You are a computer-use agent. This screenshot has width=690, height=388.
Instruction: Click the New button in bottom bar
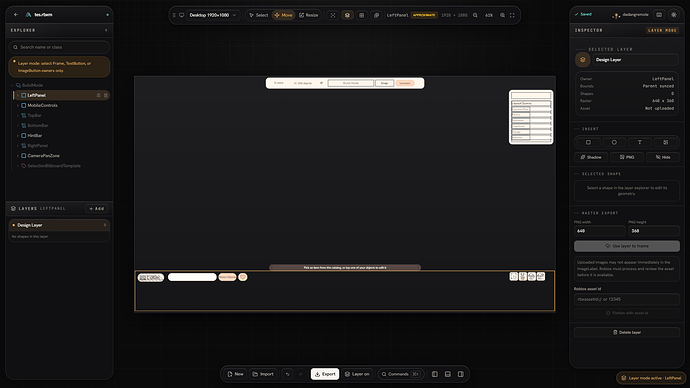coord(235,374)
